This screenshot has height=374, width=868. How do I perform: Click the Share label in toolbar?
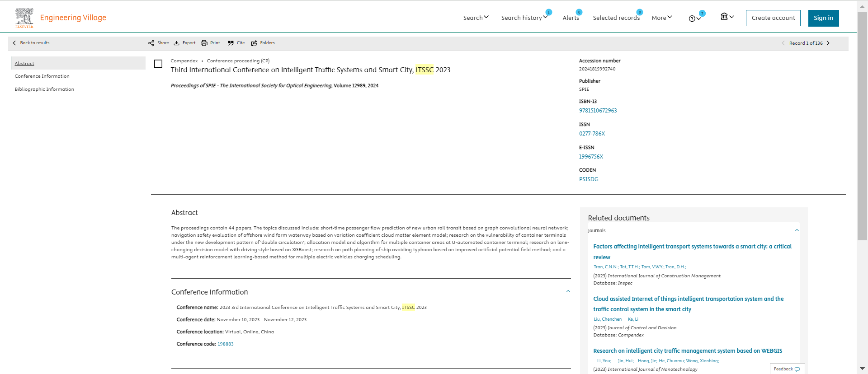click(163, 43)
